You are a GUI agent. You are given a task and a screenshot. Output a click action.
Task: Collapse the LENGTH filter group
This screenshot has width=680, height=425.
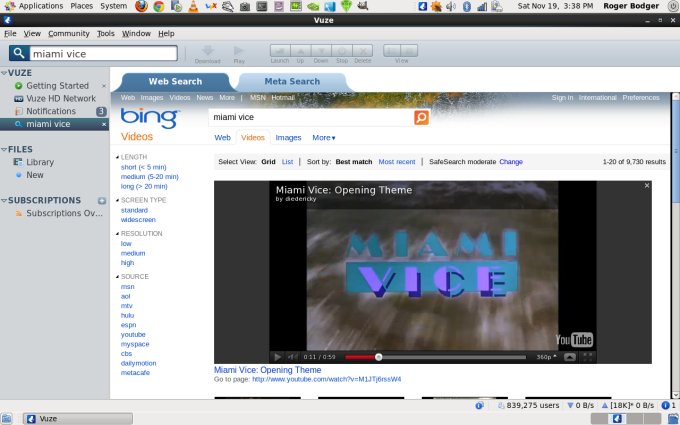point(118,157)
